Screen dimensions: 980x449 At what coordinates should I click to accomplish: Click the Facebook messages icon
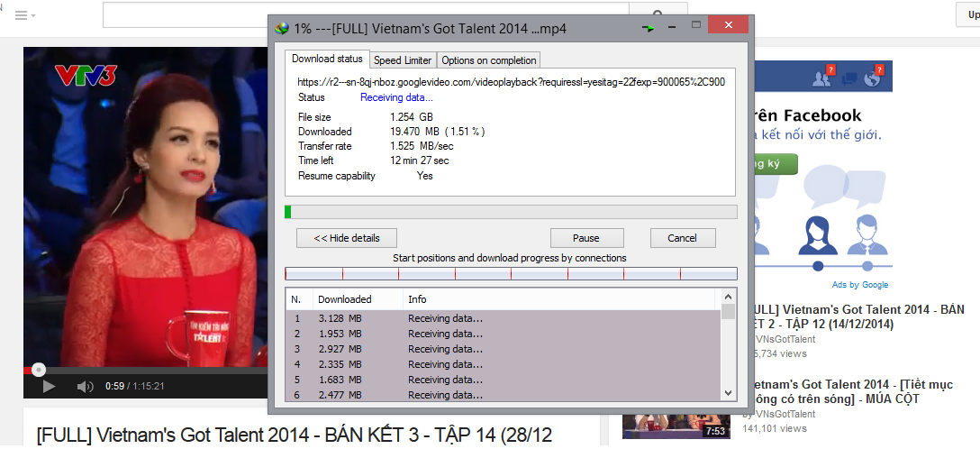click(x=848, y=78)
